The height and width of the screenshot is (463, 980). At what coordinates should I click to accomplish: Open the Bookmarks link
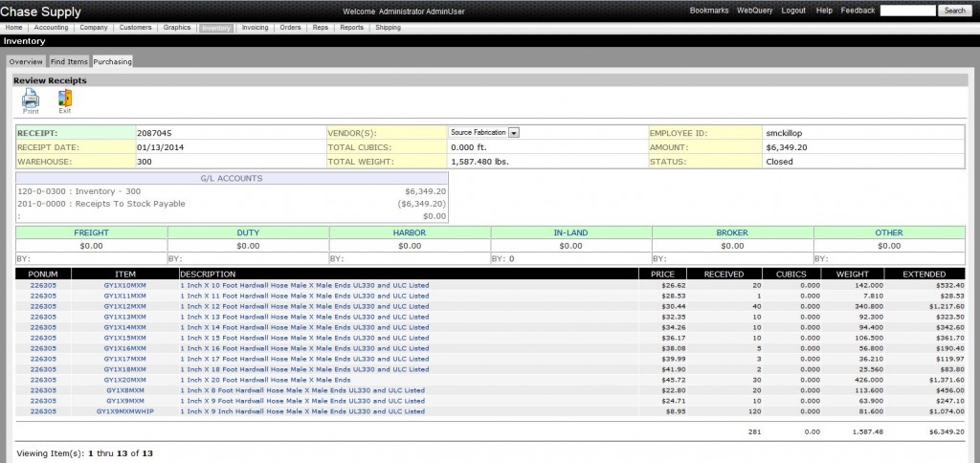coord(709,11)
